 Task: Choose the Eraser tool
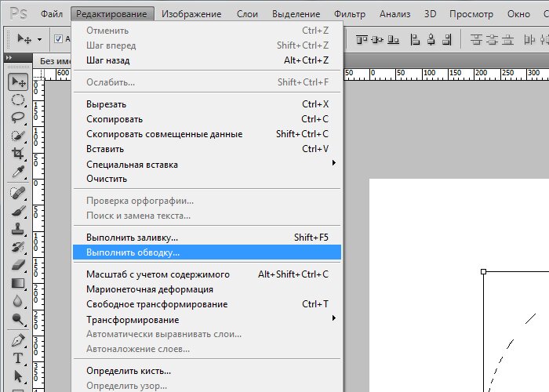(x=18, y=265)
